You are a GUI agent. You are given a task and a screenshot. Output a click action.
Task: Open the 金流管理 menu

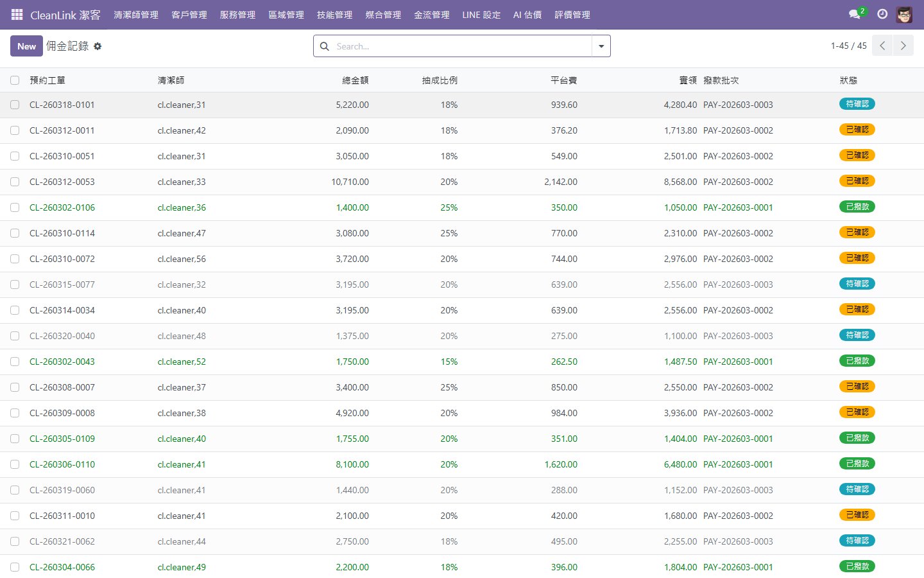431,15
